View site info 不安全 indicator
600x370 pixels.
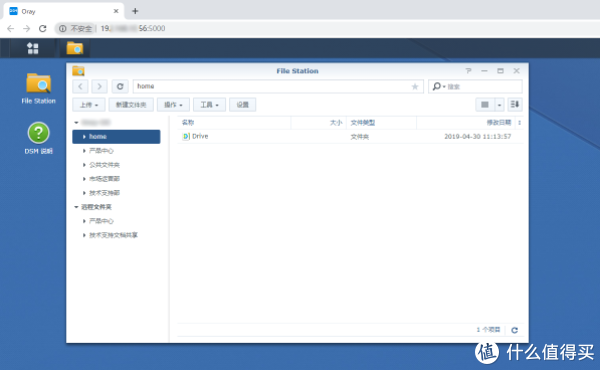pyautogui.click(x=75, y=28)
